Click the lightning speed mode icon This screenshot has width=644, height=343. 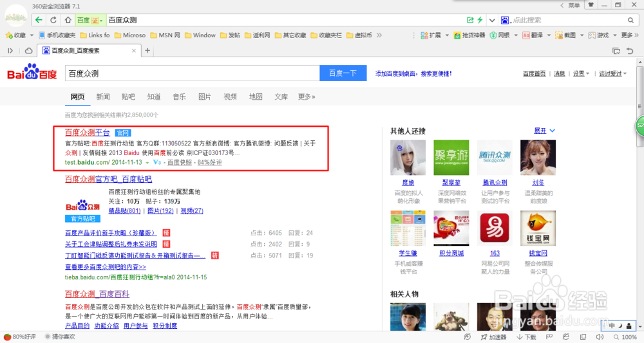coord(480,20)
